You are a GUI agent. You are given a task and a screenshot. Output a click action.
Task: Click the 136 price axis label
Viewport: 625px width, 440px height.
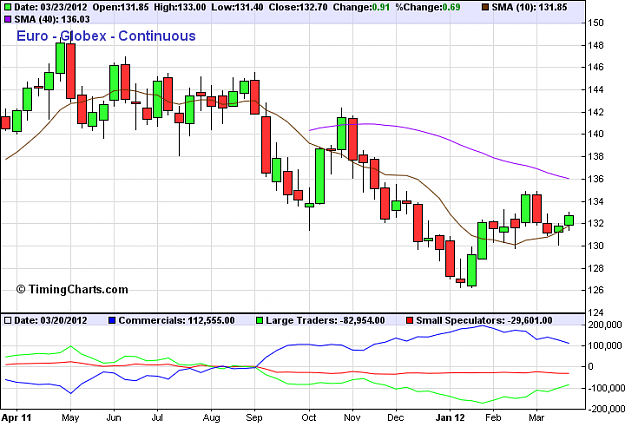coord(596,179)
